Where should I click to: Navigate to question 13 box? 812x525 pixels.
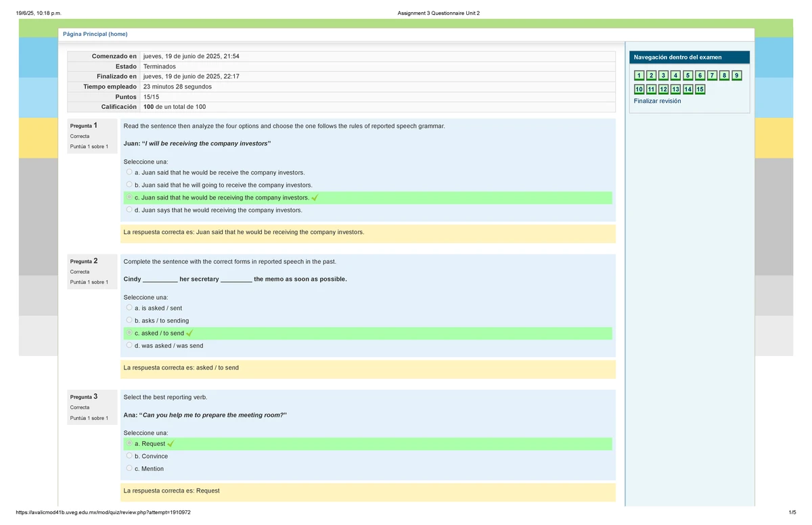[x=675, y=89]
